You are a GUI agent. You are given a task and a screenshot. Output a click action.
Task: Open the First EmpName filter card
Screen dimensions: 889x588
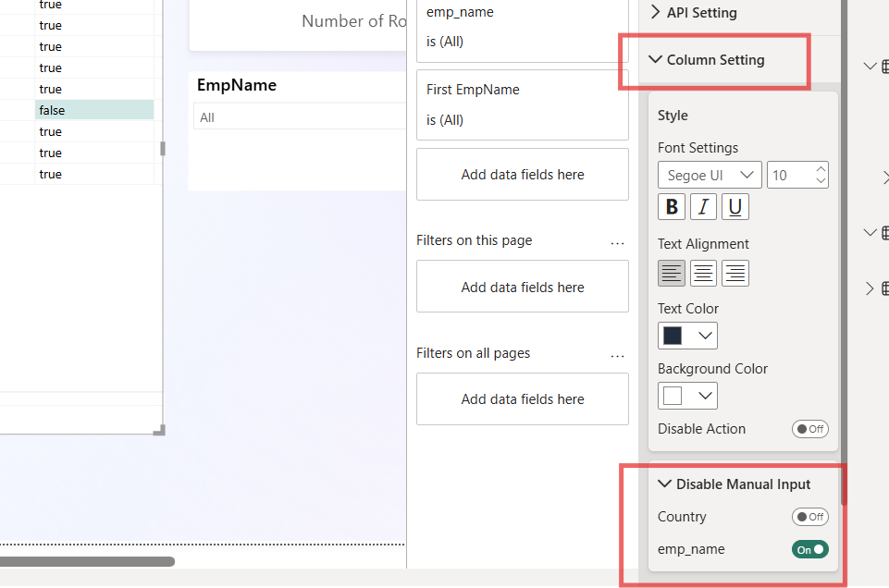[x=522, y=104]
